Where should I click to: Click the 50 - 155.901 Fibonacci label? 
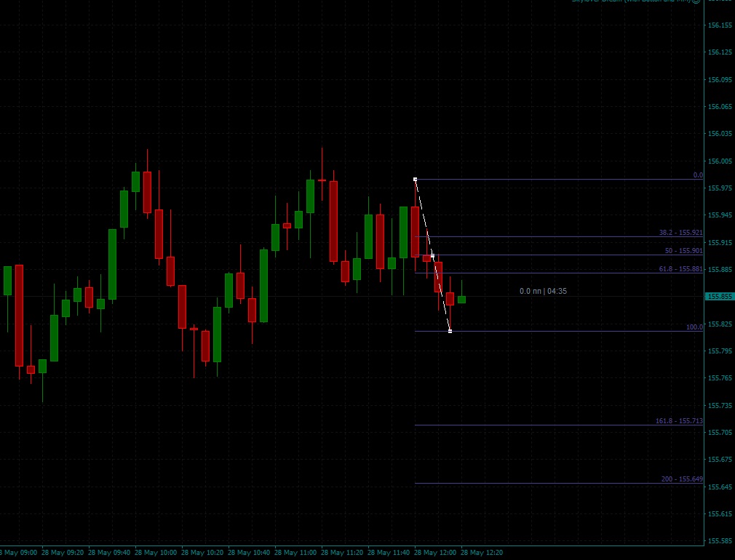[683, 251]
